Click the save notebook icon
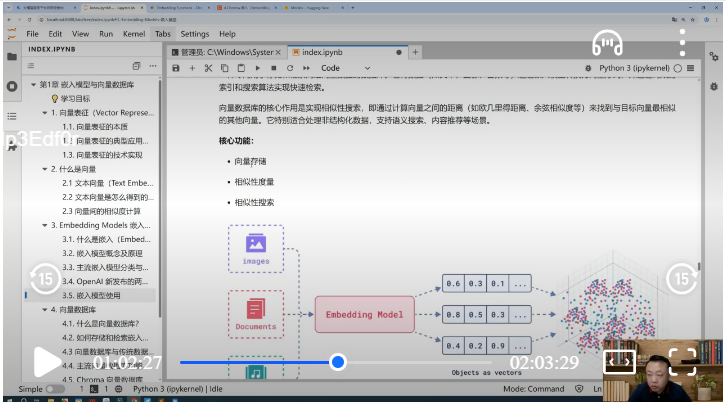Screen dimensions: 726x402 175,68
